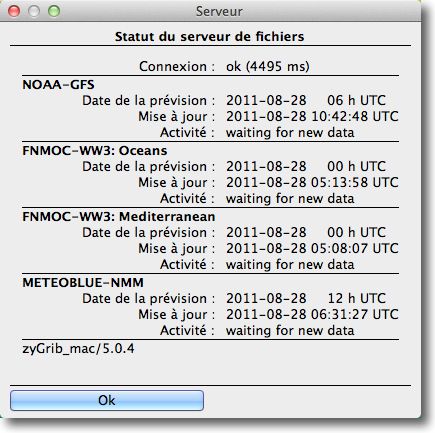Click the zyGrib_mac/5.0.4 version text
This screenshot has width=435, height=433.
click(x=78, y=349)
